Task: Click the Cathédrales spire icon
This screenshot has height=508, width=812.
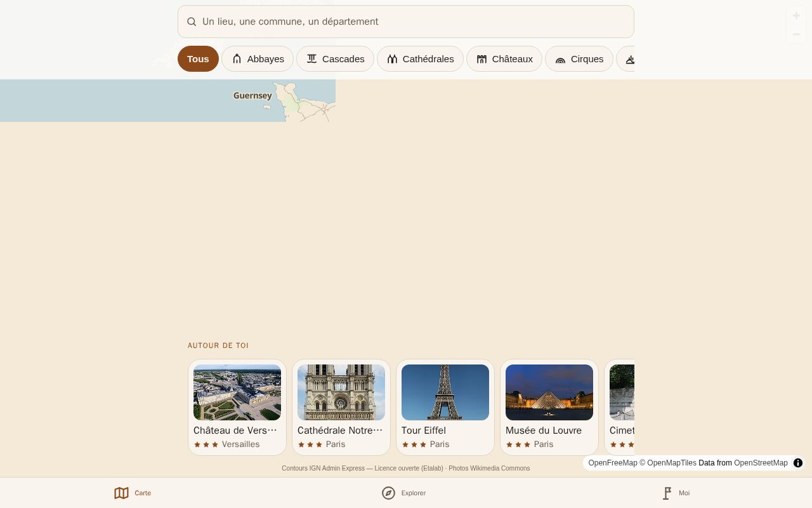Action: tap(393, 59)
